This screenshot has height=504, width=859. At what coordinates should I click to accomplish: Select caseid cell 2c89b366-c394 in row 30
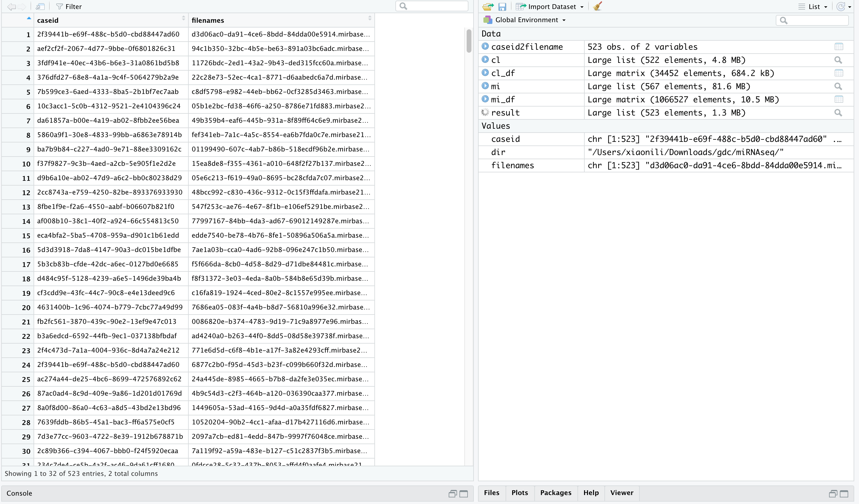111,451
